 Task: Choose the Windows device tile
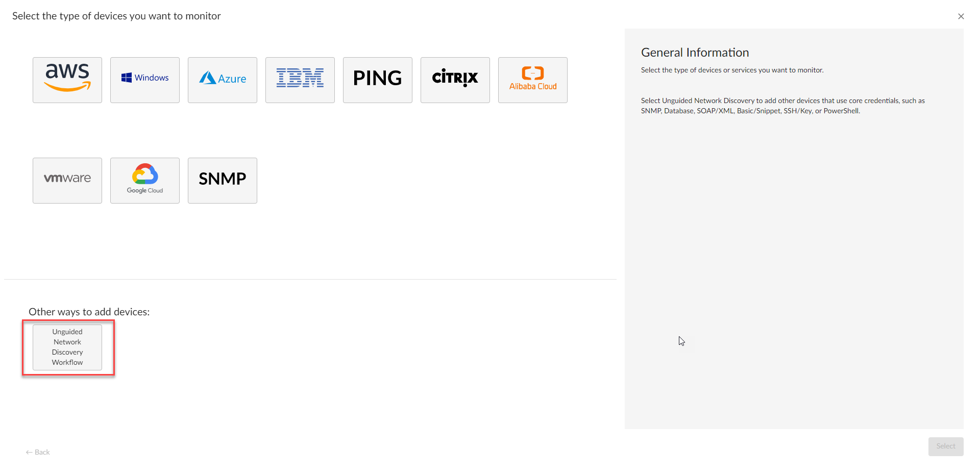[x=145, y=80]
